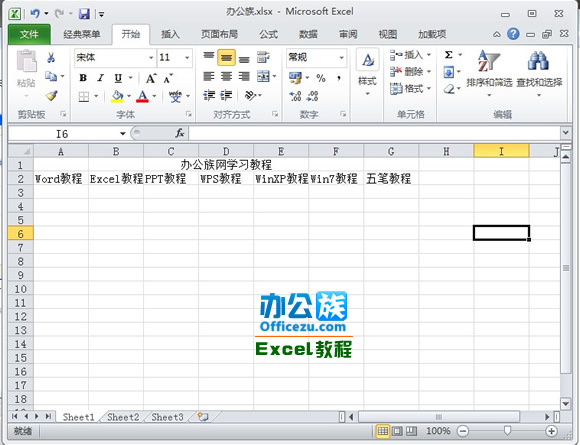The image size is (580, 445).
Task: Open the 文件 File tab
Action: (29, 34)
